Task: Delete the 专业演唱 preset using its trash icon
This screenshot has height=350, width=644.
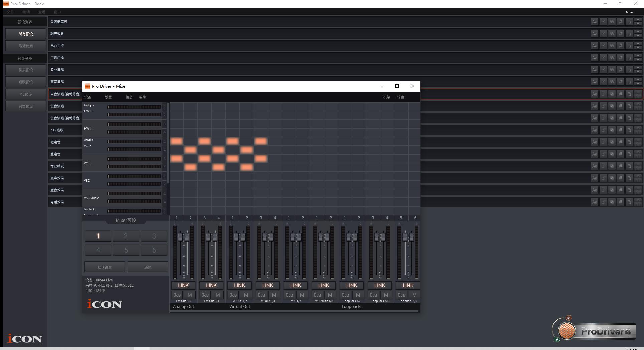Action: [x=629, y=70]
